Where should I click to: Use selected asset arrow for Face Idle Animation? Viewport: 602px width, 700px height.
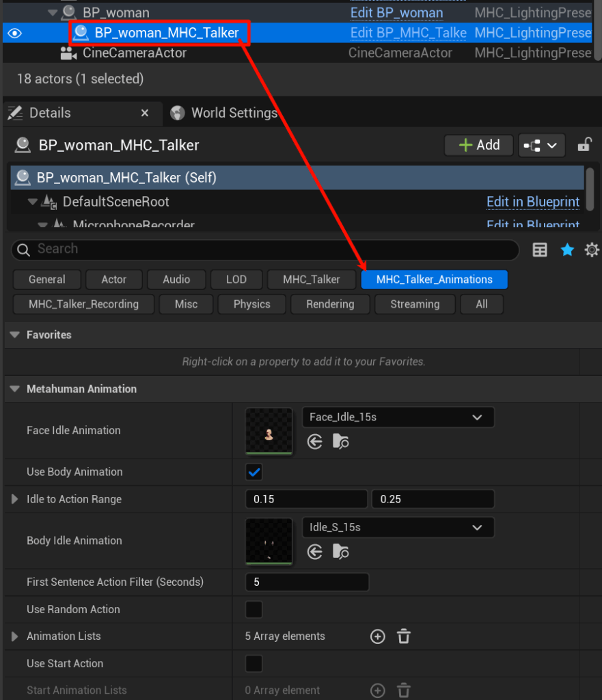pyautogui.click(x=315, y=442)
